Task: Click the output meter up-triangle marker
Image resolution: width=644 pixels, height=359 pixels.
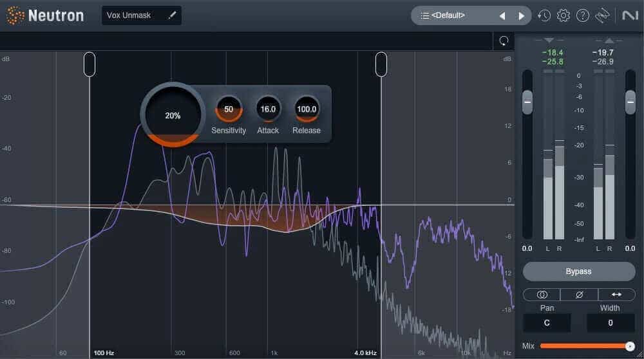Action: point(609,40)
